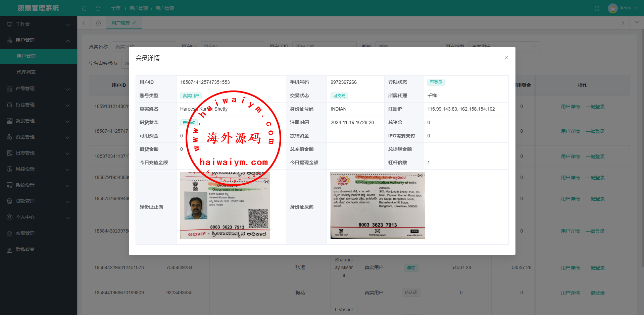Expand the 产品管理 sidebar menu
Image resolution: width=644 pixels, height=315 pixels.
pyautogui.click(x=38, y=88)
